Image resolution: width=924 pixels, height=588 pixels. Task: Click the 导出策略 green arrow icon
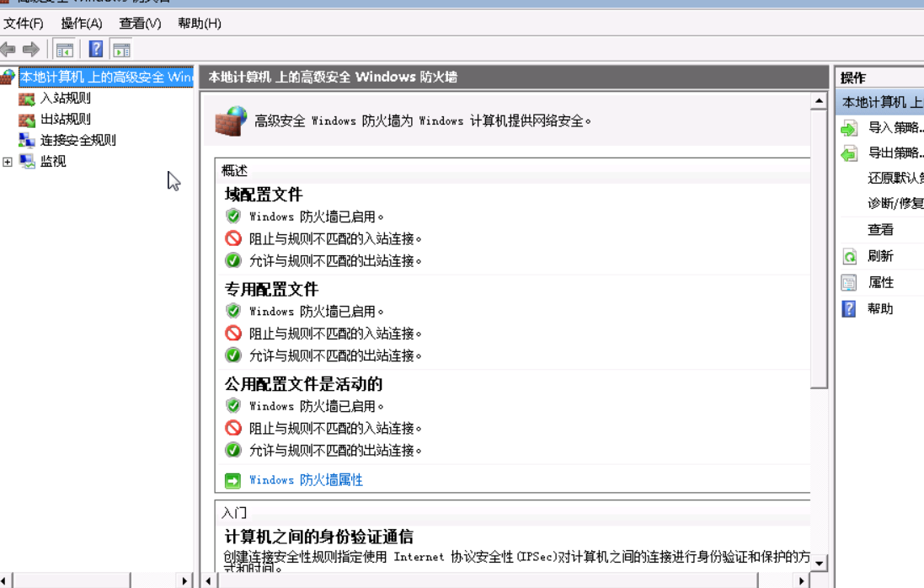(x=848, y=154)
